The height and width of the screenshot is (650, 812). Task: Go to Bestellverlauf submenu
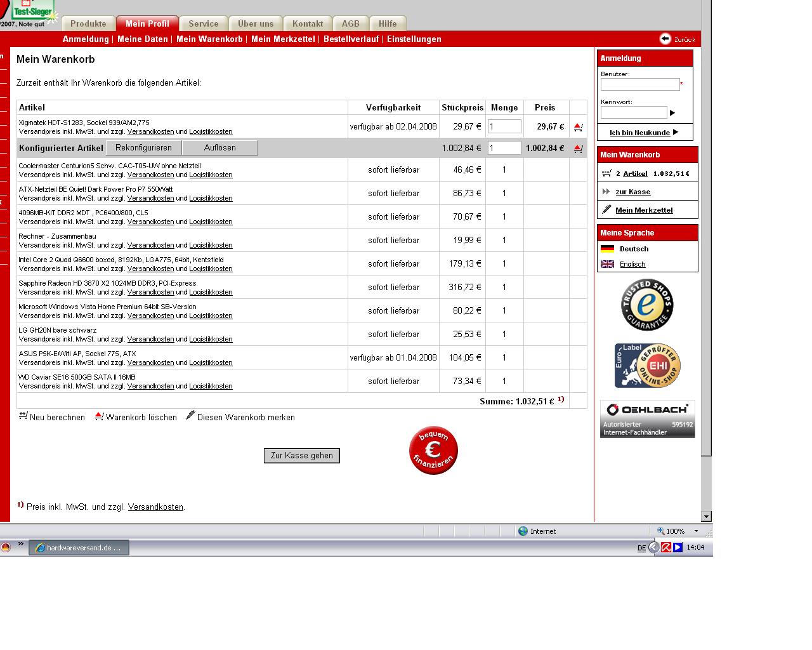[x=351, y=39]
